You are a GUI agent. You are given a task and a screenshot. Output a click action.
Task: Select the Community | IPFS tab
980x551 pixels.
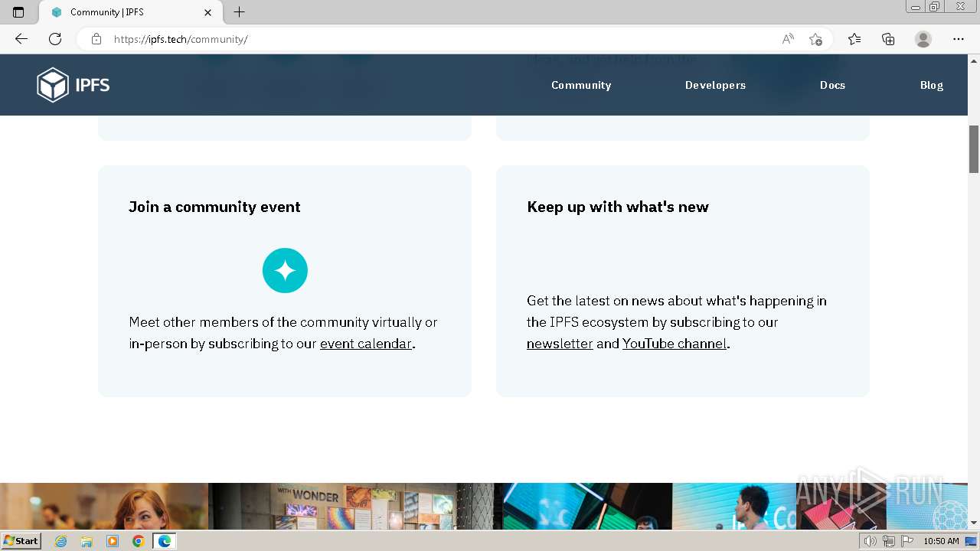click(x=130, y=12)
